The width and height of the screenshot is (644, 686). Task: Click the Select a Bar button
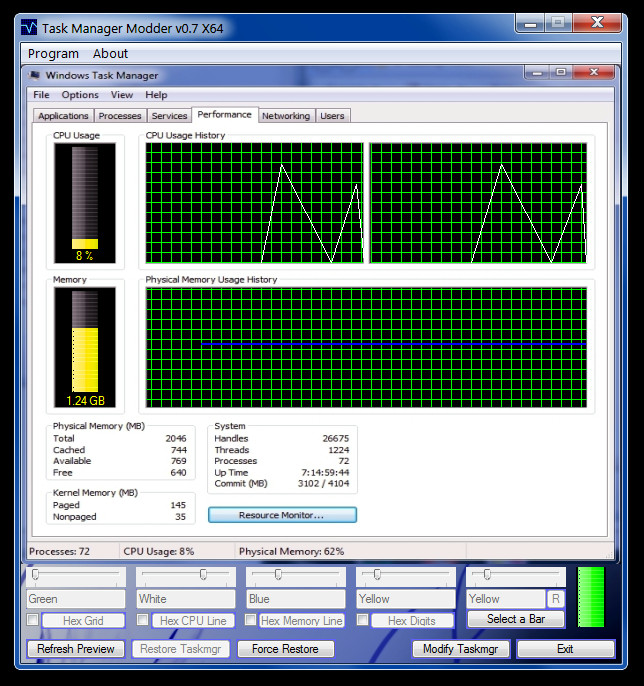tap(516, 619)
